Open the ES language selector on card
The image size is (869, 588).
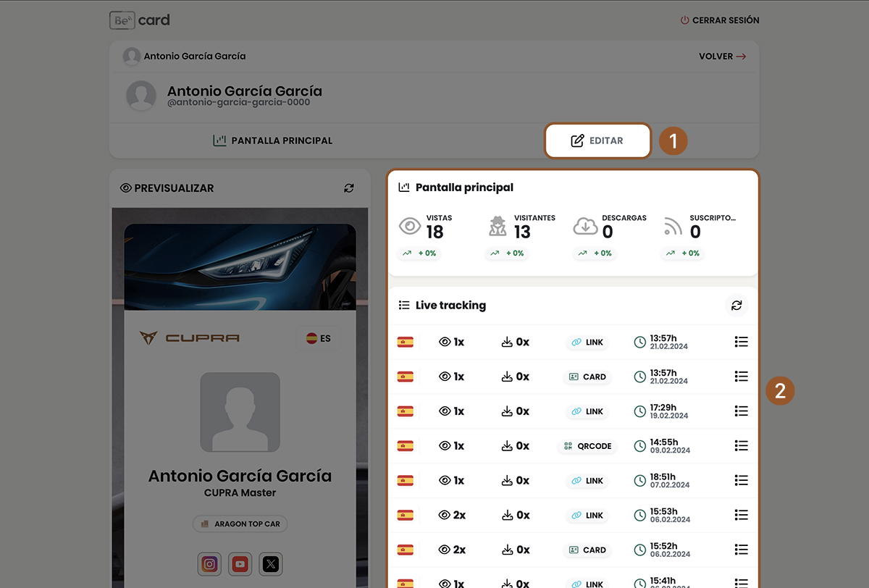click(318, 338)
